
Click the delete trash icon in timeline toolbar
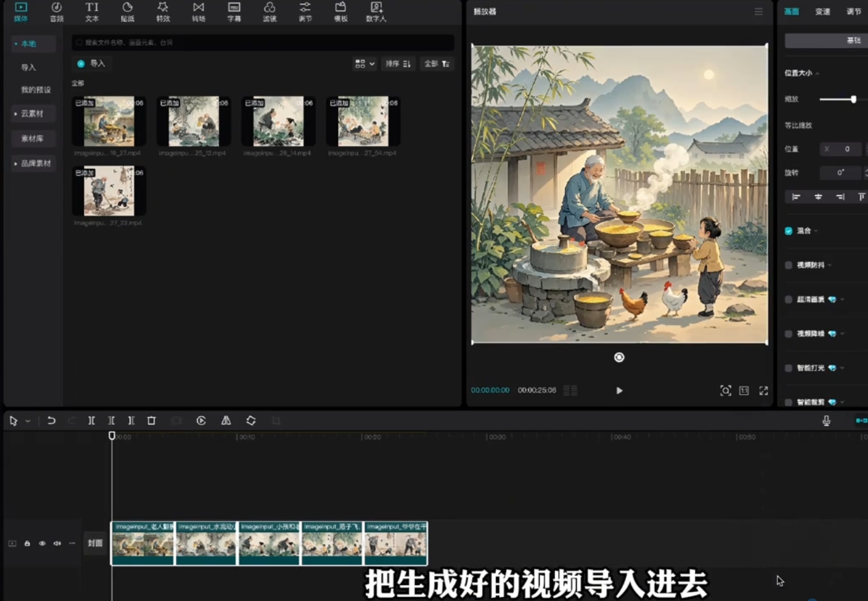(152, 421)
